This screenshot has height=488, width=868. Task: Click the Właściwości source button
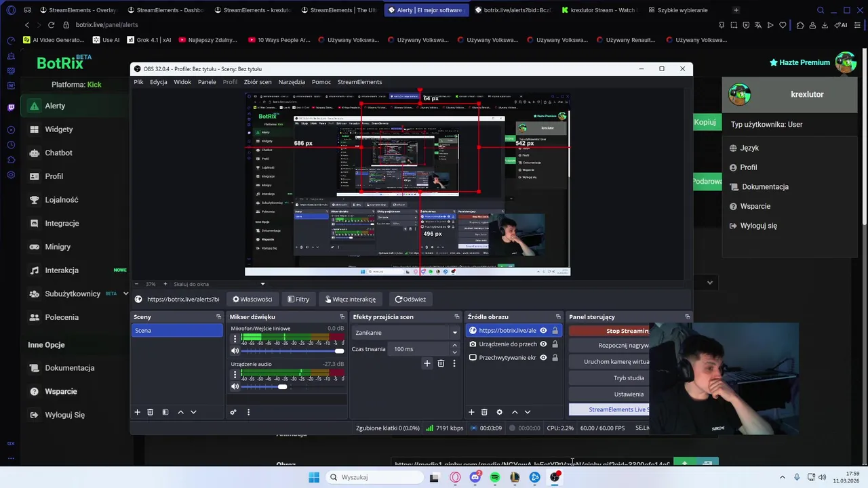tap(252, 299)
